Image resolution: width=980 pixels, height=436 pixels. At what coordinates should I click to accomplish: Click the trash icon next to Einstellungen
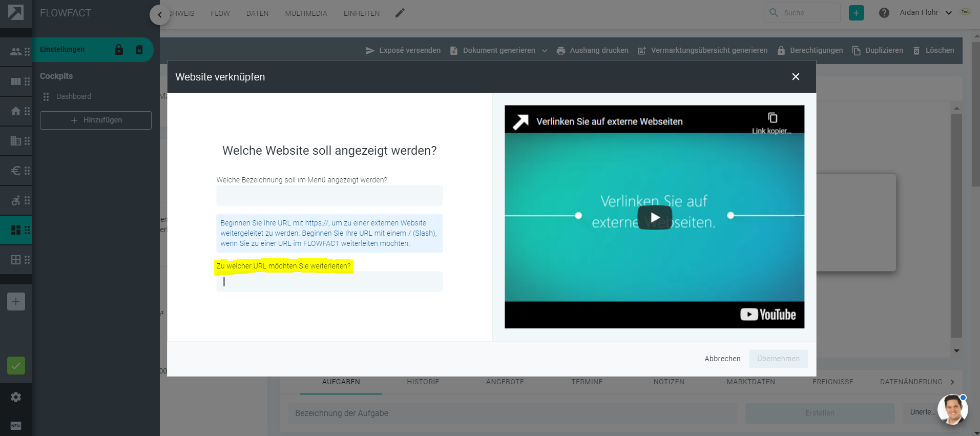(x=139, y=50)
